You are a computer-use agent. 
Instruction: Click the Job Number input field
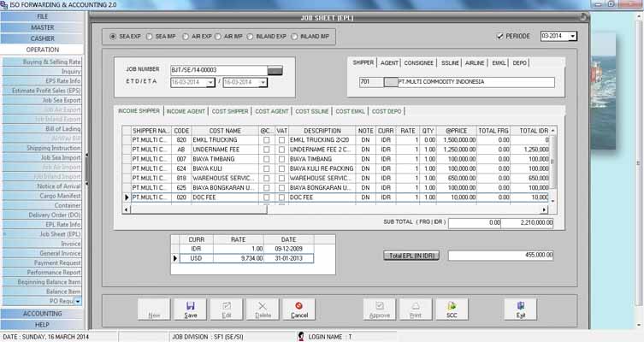pyautogui.click(x=218, y=69)
